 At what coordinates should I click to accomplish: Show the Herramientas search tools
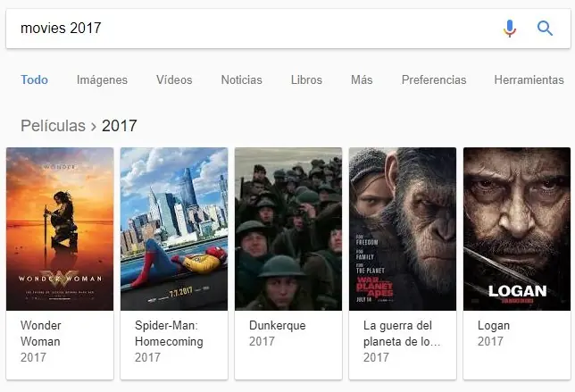click(x=529, y=79)
